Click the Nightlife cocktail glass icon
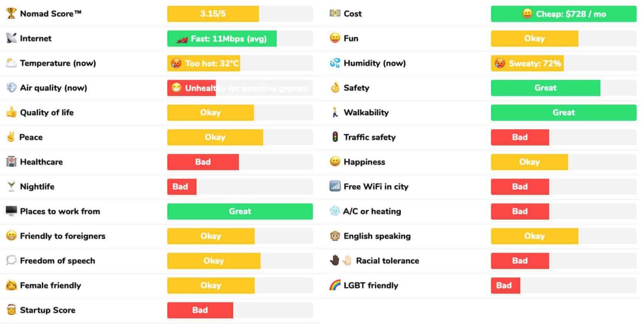The width and height of the screenshot is (644, 330). click(11, 186)
